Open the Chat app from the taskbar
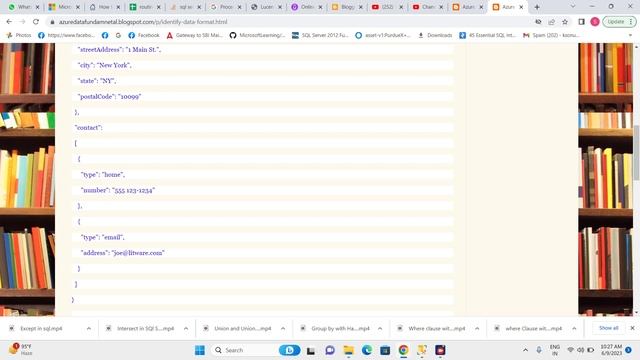Image resolution: width=640 pixels, height=360 pixels. 330,350
